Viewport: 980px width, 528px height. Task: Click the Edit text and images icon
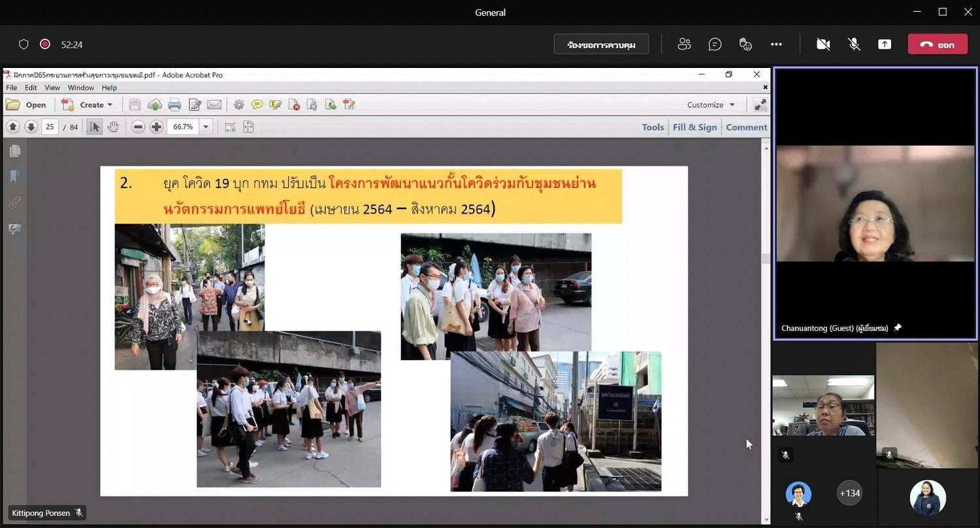point(195,105)
